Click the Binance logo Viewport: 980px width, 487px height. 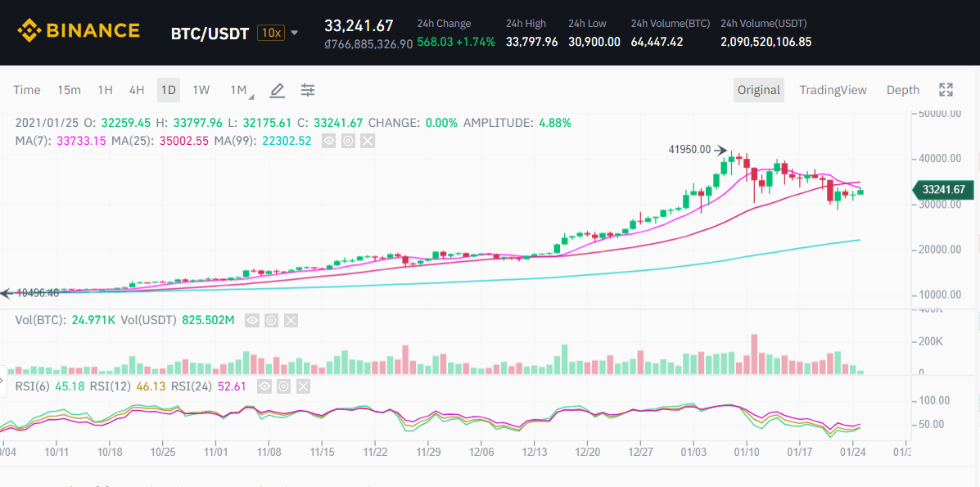pos(79,32)
